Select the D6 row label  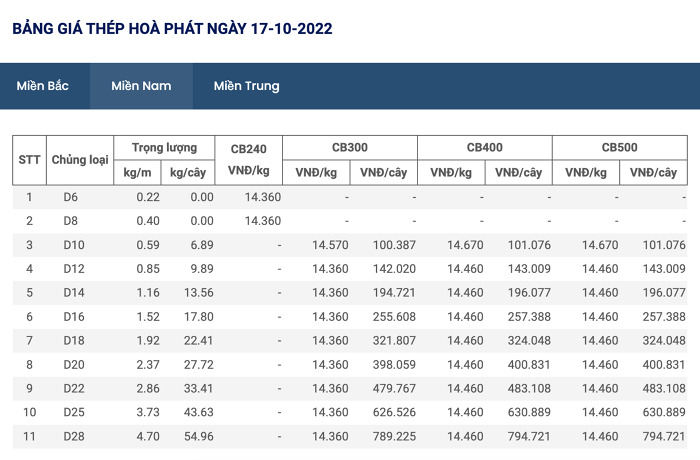tap(71, 197)
